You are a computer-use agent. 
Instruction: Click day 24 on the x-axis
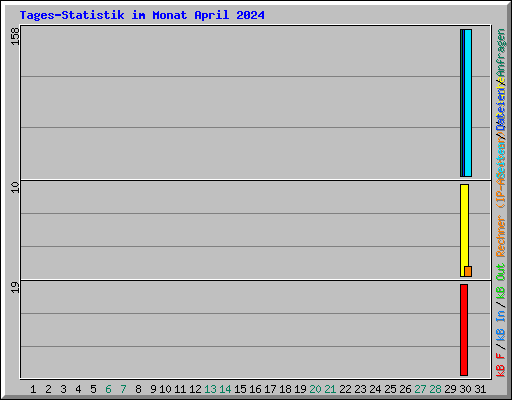[x=375, y=389]
